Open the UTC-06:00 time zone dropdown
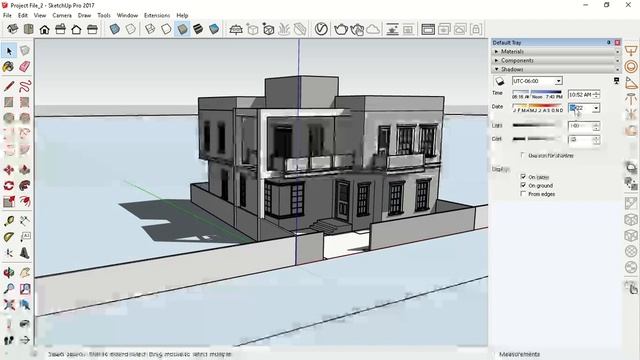640x360 pixels. [558, 81]
